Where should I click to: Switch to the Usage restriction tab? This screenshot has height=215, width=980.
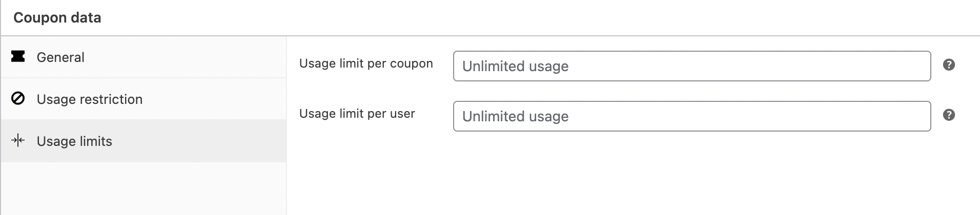pyautogui.click(x=90, y=99)
